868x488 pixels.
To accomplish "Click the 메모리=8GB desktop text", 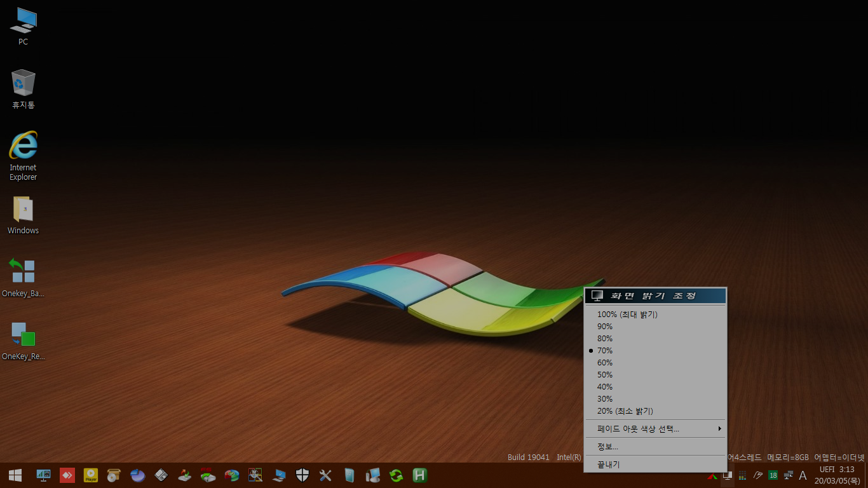I will pyautogui.click(x=788, y=457).
